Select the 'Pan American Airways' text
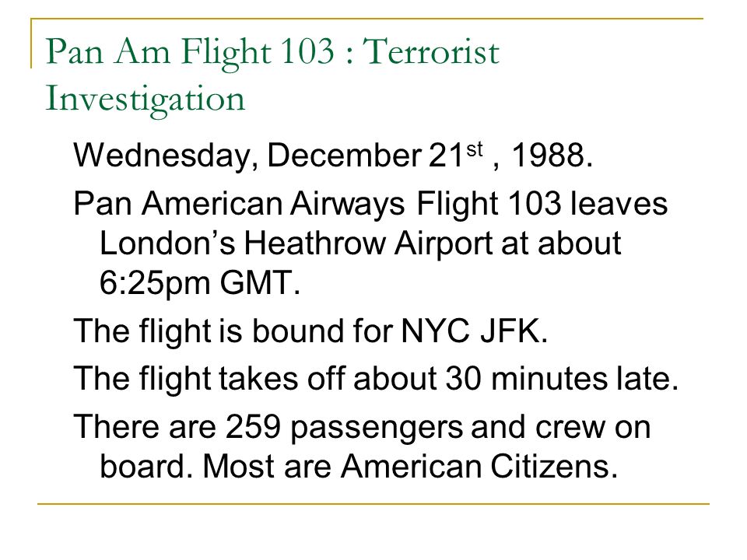 tap(239, 204)
